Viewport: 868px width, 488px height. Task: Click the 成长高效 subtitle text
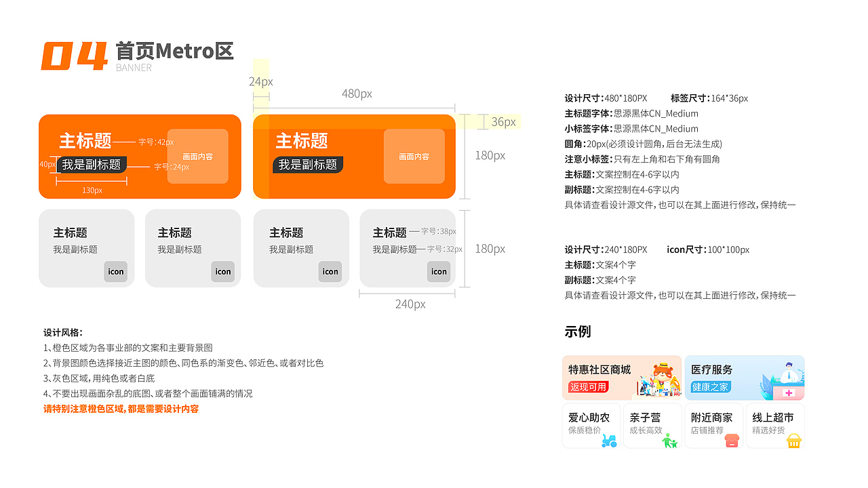(646, 430)
